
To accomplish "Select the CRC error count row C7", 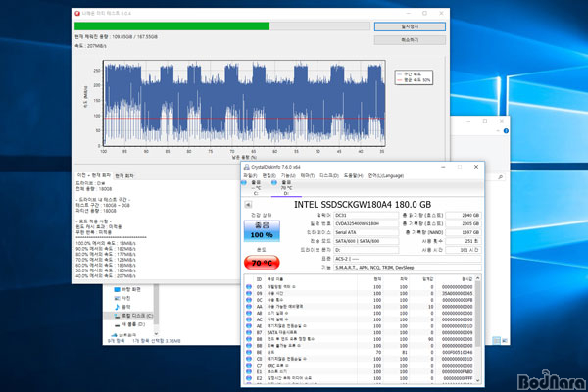I will (x=360, y=366).
